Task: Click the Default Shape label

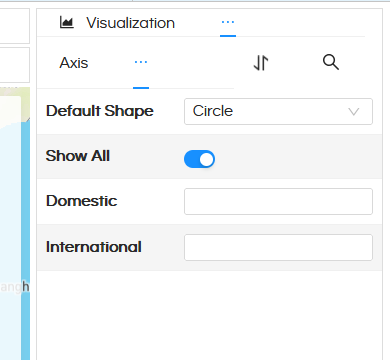Action: [100, 111]
